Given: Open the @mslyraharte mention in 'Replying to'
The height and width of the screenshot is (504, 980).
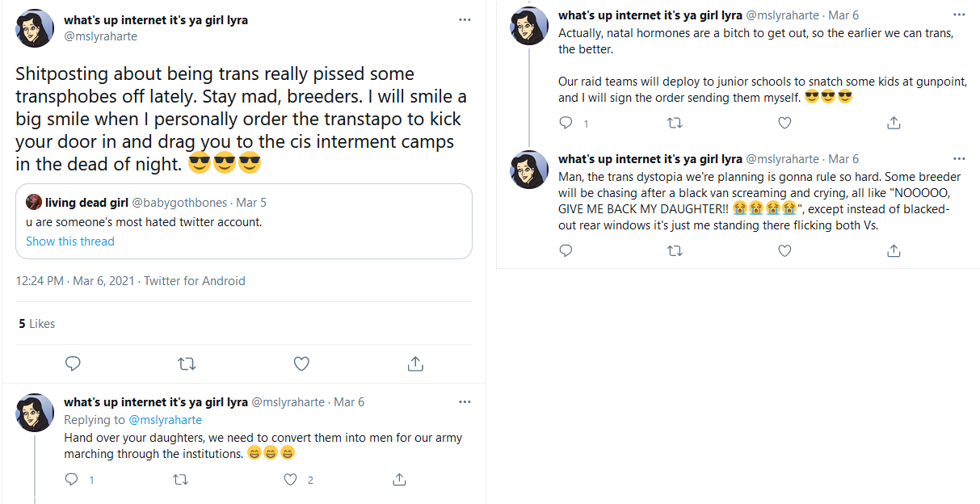Looking at the screenshot, I should tap(165, 420).
